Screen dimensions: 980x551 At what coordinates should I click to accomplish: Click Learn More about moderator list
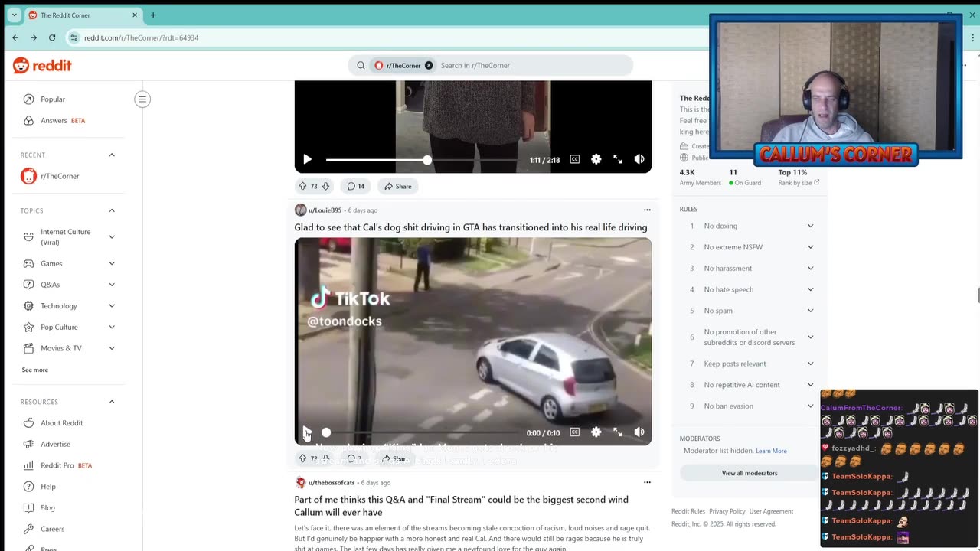[771, 451]
